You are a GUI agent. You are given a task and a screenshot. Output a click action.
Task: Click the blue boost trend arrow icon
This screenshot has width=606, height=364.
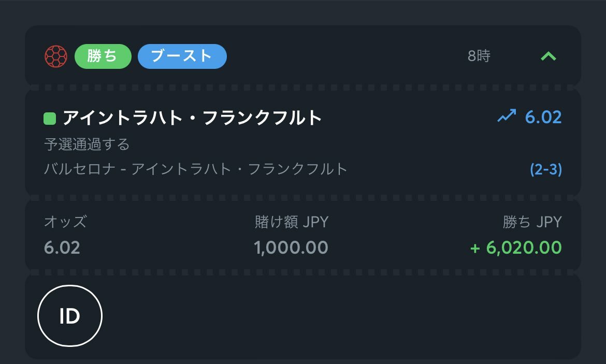point(506,117)
